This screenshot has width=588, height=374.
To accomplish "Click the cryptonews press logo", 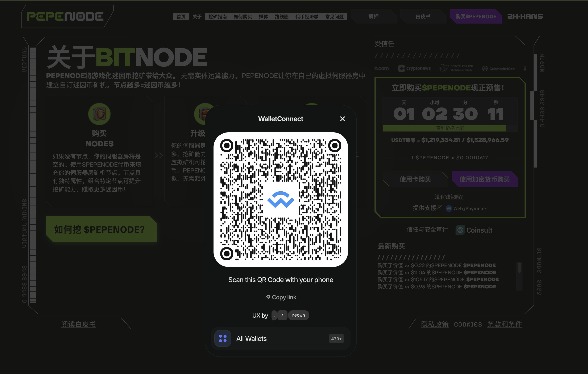I will pos(414,68).
